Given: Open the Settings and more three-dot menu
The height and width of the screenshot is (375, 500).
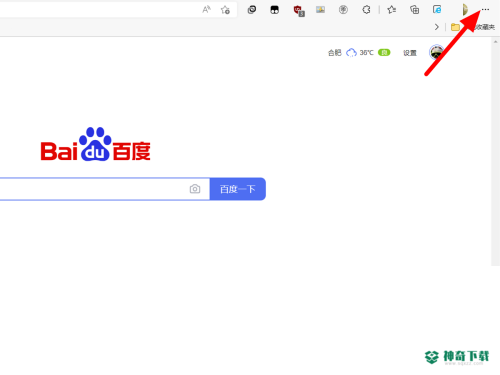Looking at the screenshot, I should 485,10.
